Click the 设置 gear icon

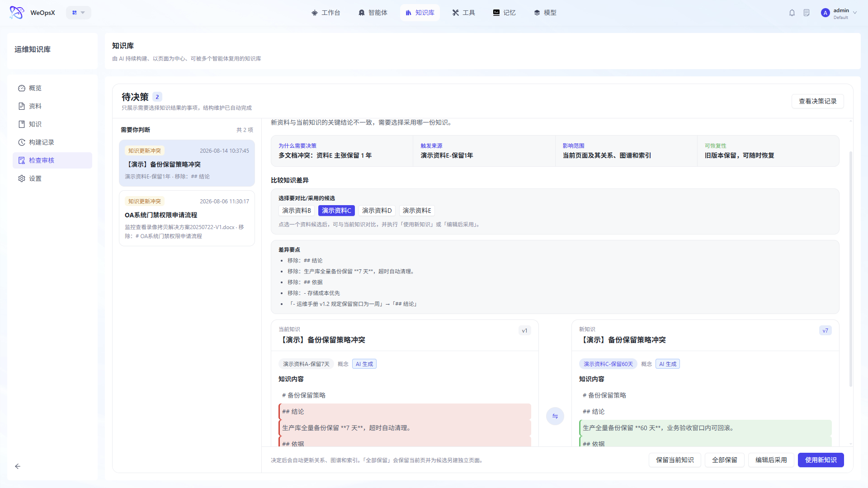point(22,178)
